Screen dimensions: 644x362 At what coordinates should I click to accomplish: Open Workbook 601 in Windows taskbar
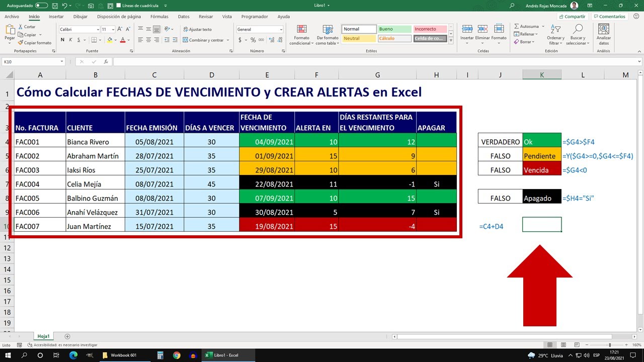click(124, 355)
